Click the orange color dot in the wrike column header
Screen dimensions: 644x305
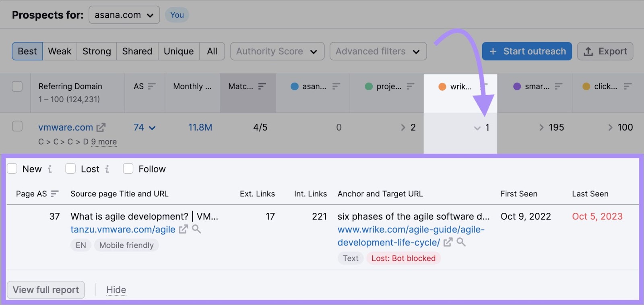point(443,86)
